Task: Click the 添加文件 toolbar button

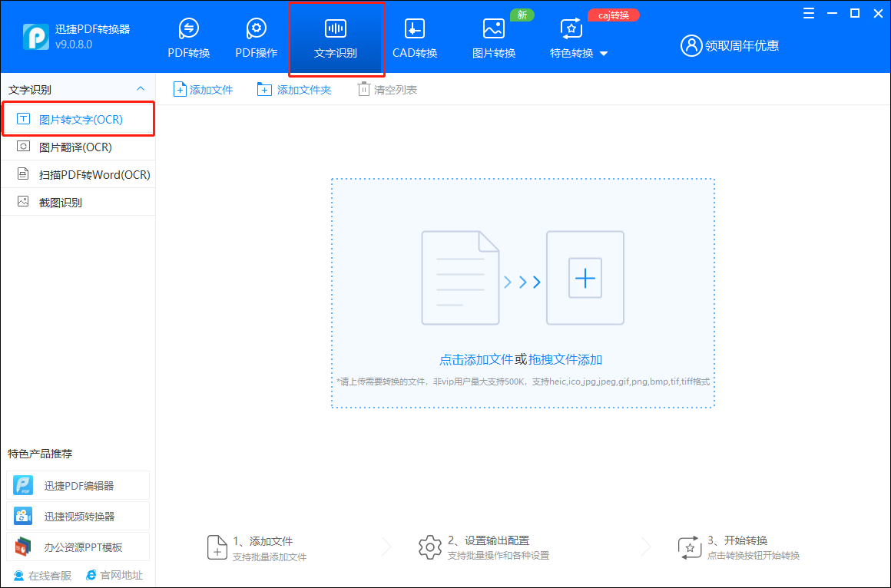Action: tap(203, 90)
